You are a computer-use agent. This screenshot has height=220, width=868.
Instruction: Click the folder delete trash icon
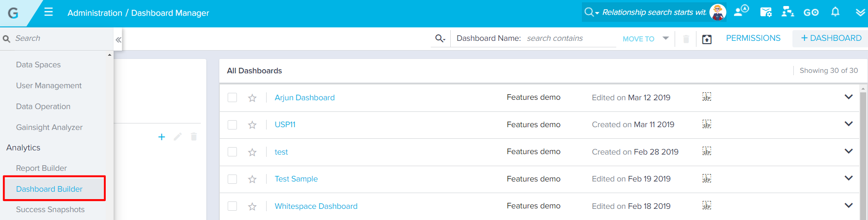pyautogui.click(x=194, y=136)
